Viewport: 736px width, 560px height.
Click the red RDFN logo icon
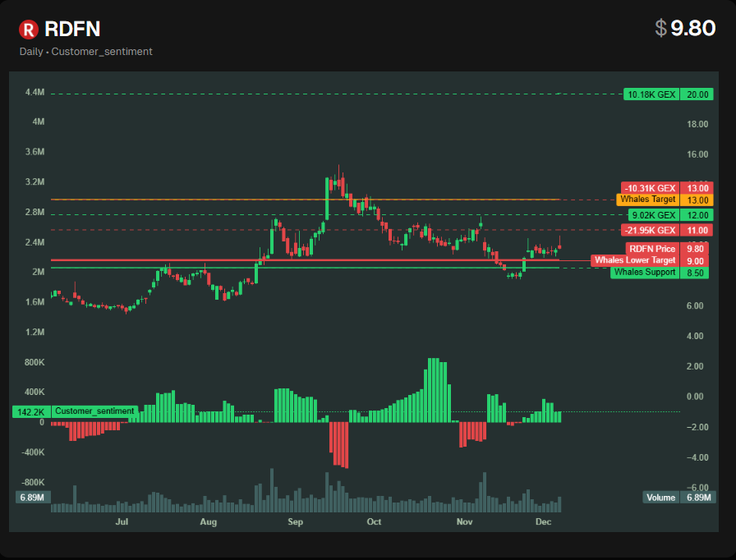[28, 30]
